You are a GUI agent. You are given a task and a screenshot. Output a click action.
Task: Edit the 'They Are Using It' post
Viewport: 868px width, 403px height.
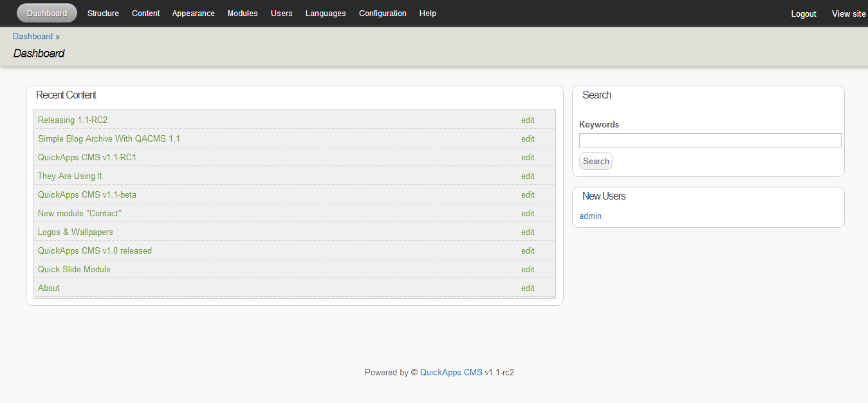coord(527,176)
